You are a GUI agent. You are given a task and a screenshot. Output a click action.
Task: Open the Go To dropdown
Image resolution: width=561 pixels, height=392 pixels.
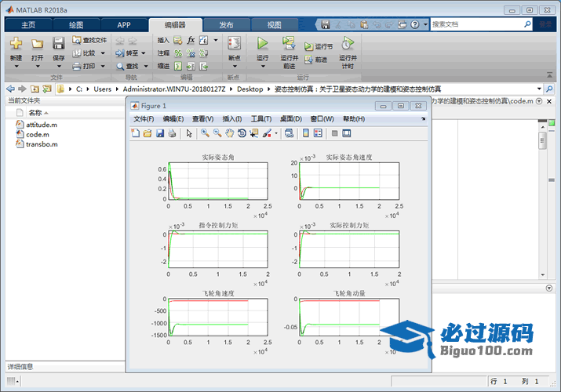point(144,53)
